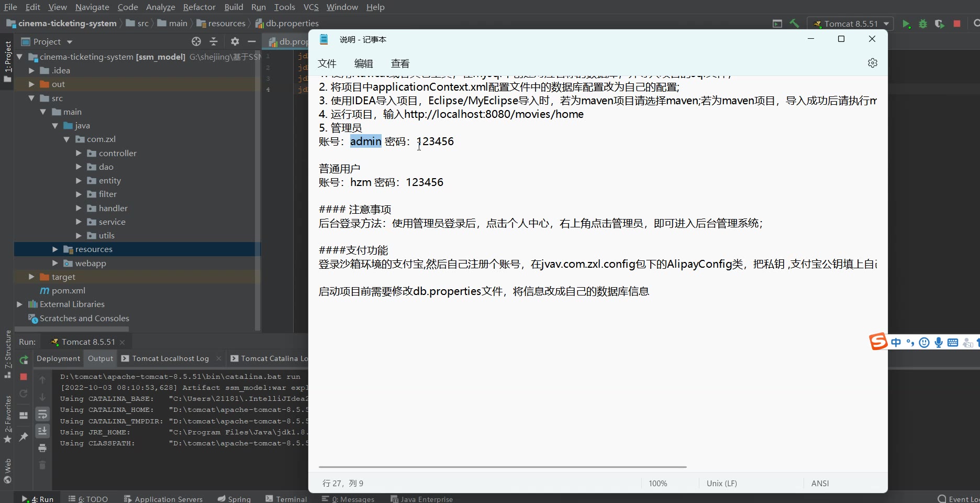Viewport: 980px width, 503px height.
Task: Switch to the Tomcat Localhost Log tab
Action: tap(170, 358)
